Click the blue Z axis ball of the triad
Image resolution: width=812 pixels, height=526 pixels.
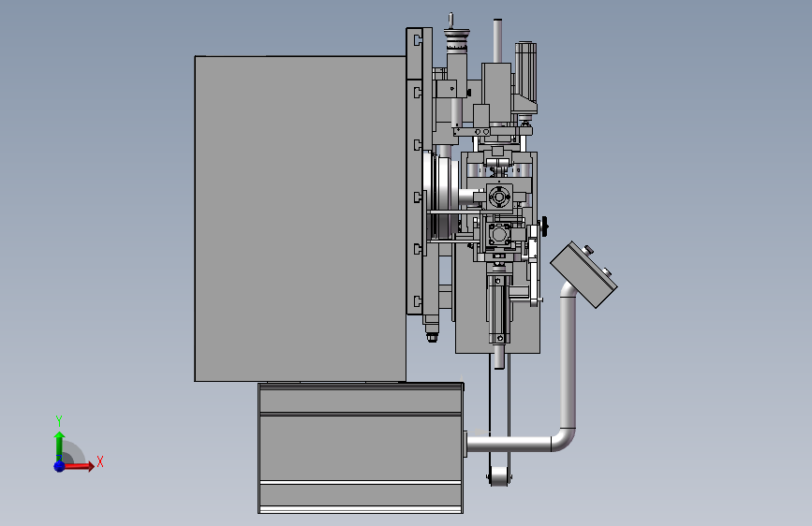tap(60, 466)
